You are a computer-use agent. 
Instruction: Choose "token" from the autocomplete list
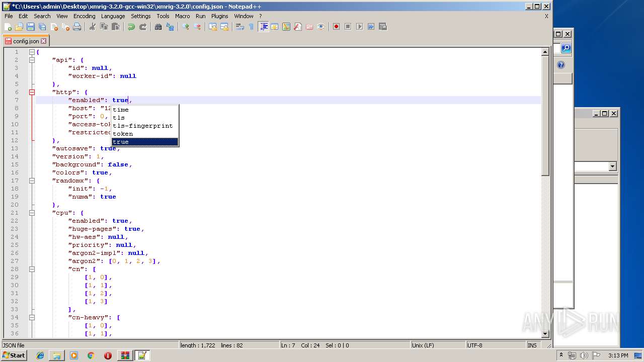point(145,134)
